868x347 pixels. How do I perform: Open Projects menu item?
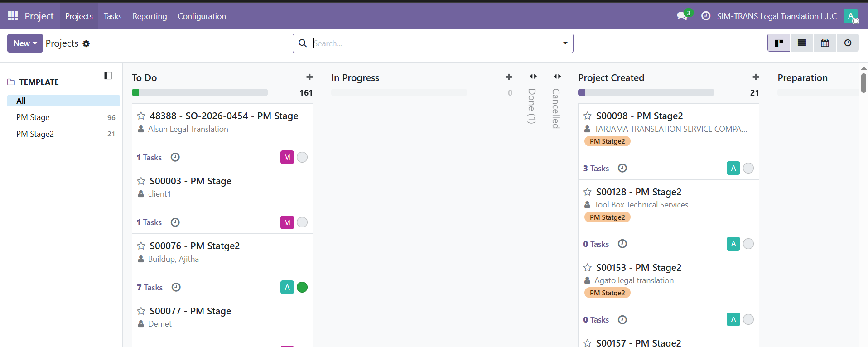pyautogui.click(x=79, y=16)
